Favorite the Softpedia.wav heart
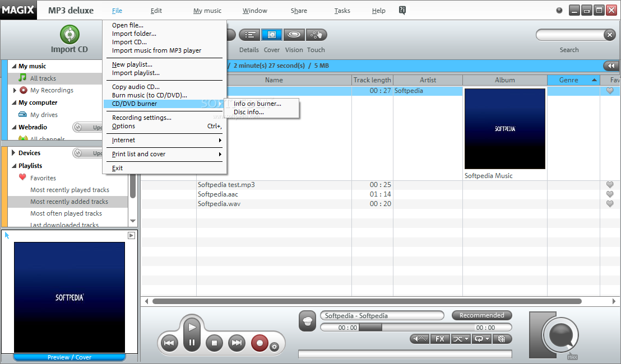621x364 pixels. 610,204
